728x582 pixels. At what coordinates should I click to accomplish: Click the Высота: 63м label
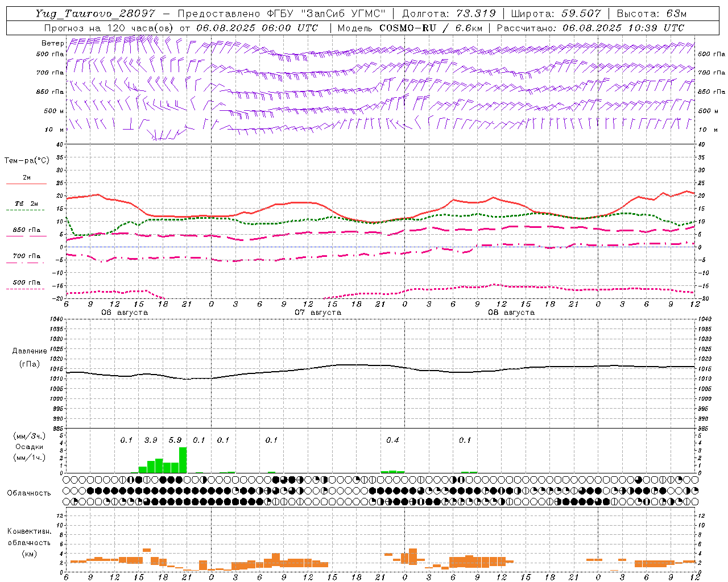point(651,14)
